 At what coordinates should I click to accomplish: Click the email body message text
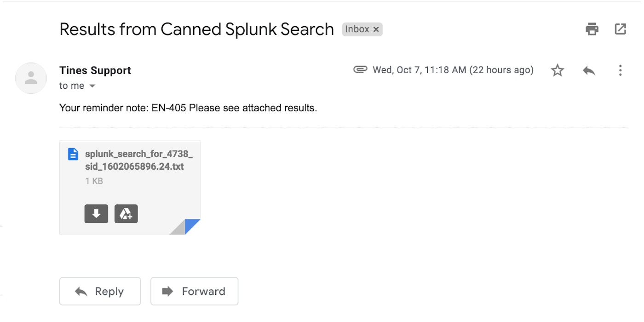[x=188, y=108]
